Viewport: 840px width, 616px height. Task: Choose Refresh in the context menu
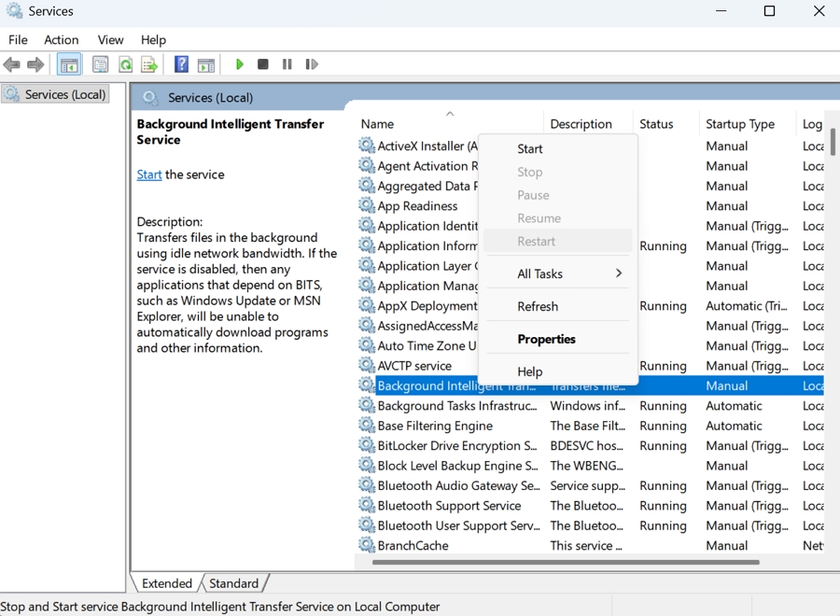[538, 306]
